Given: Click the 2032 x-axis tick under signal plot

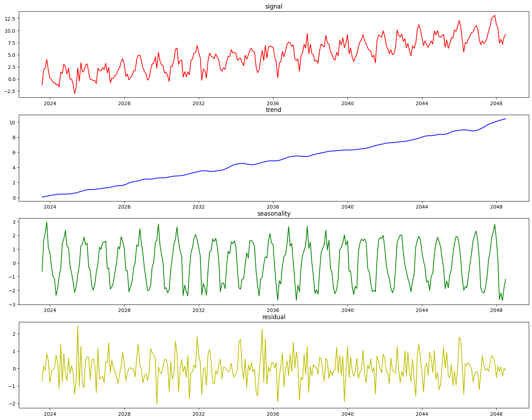Looking at the screenshot, I should [198, 103].
